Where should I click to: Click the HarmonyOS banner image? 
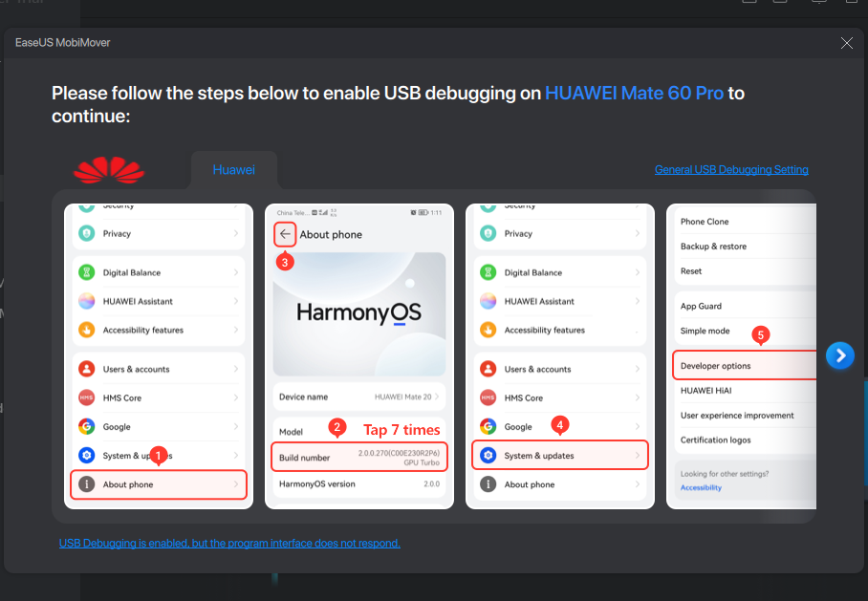pos(358,313)
